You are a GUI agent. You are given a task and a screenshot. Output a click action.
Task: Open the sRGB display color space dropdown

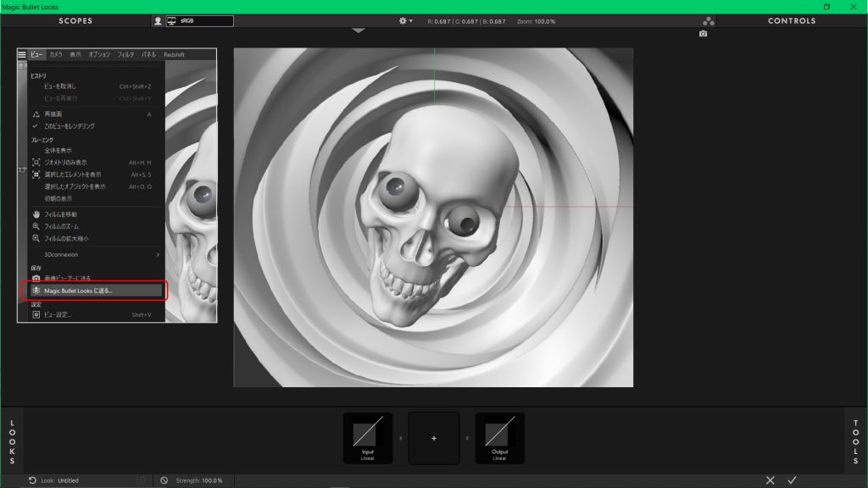click(199, 20)
